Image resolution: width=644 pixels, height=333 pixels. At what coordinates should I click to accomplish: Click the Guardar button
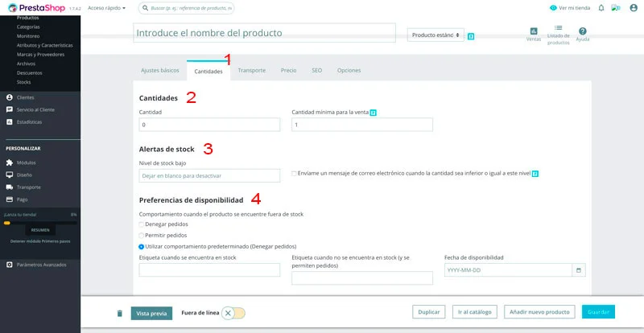click(x=598, y=312)
